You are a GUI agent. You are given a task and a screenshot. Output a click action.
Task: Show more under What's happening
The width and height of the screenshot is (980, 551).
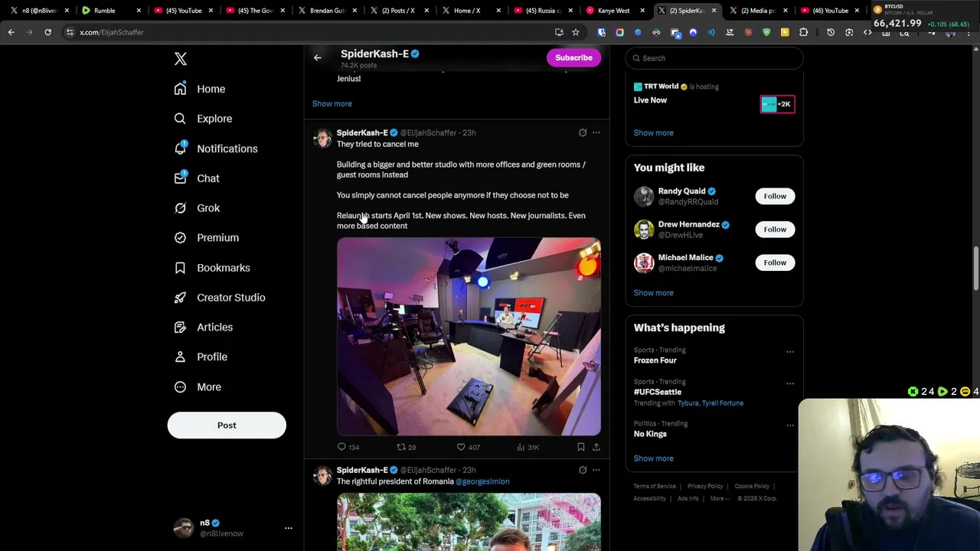653,458
